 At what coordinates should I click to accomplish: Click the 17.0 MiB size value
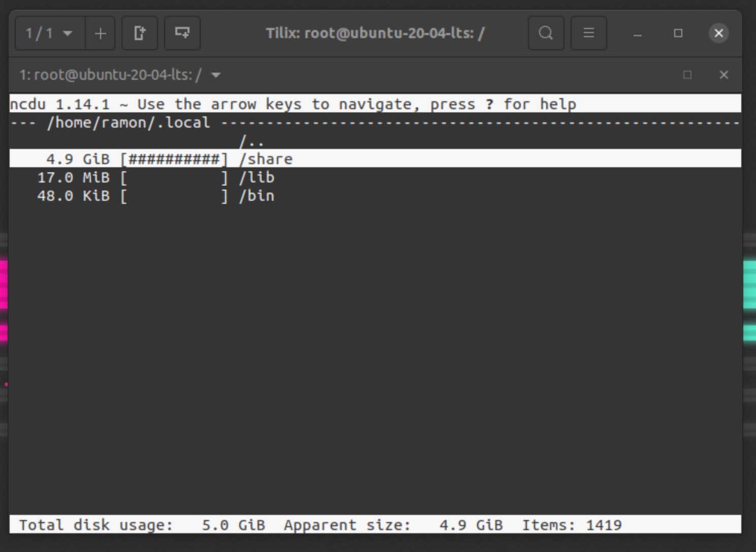tap(73, 177)
